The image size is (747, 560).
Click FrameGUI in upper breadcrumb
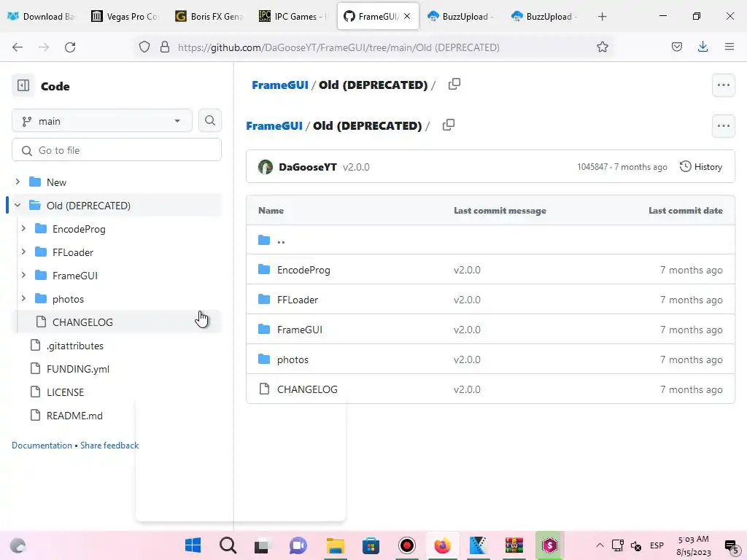(280, 85)
